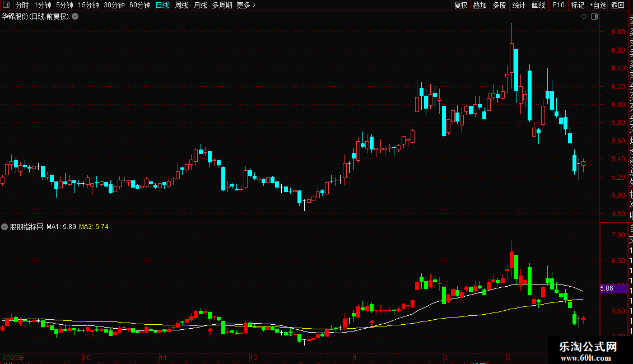The width and height of the screenshot is (633, 364).
Task: Toggle the left sidebar panel icon
Action: point(6,5)
